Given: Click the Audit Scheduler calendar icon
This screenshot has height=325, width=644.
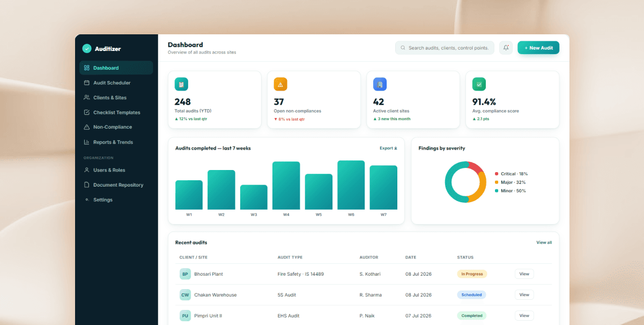Looking at the screenshot, I should coord(87,83).
